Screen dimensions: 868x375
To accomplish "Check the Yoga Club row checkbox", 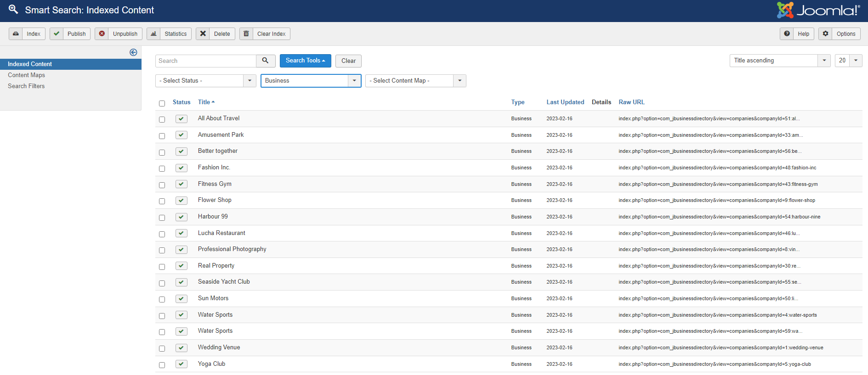I will 162,365.
